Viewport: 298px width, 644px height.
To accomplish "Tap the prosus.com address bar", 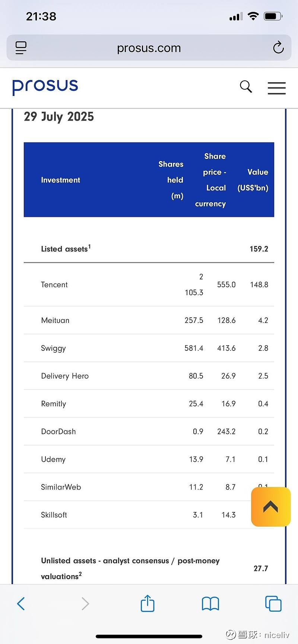I will (x=149, y=48).
